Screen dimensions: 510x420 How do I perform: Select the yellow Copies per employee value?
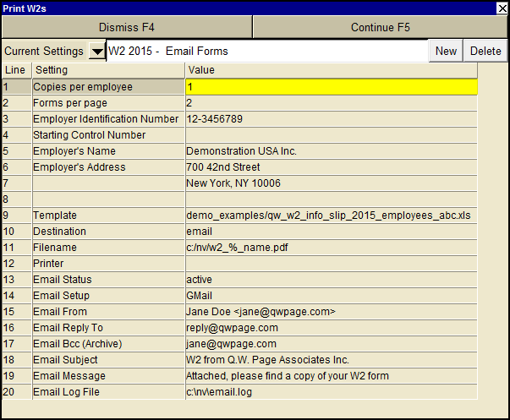pyautogui.click(x=331, y=86)
